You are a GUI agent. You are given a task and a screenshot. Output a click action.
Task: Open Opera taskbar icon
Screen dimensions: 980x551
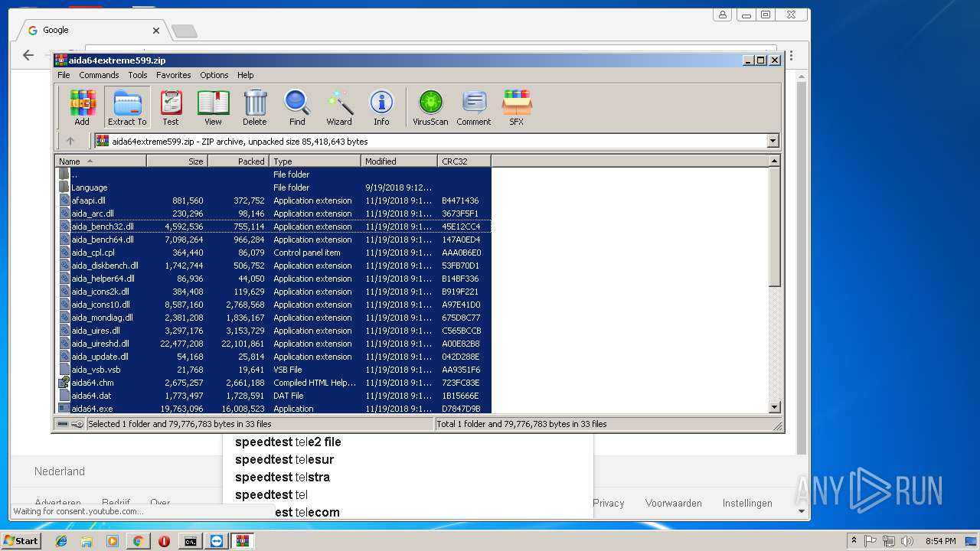click(x=164, y=541)
